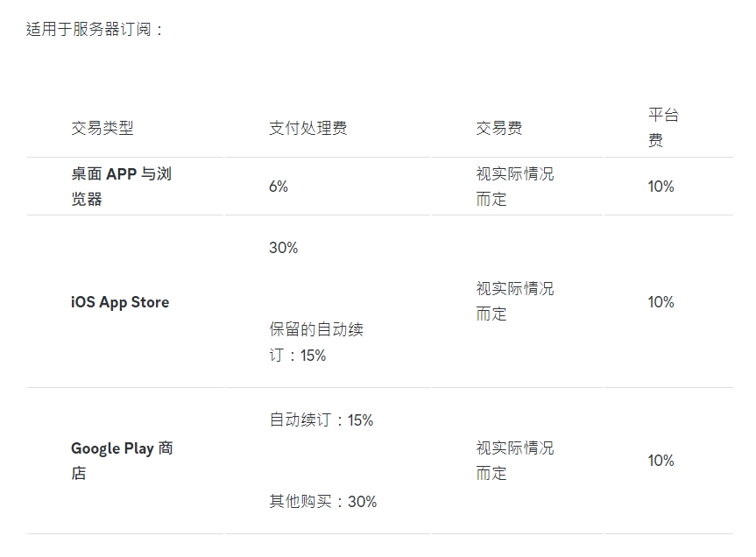Click 视实际情况而定 in the Google Play row
This screenshot has width=756, height=557.
(514, 461)
